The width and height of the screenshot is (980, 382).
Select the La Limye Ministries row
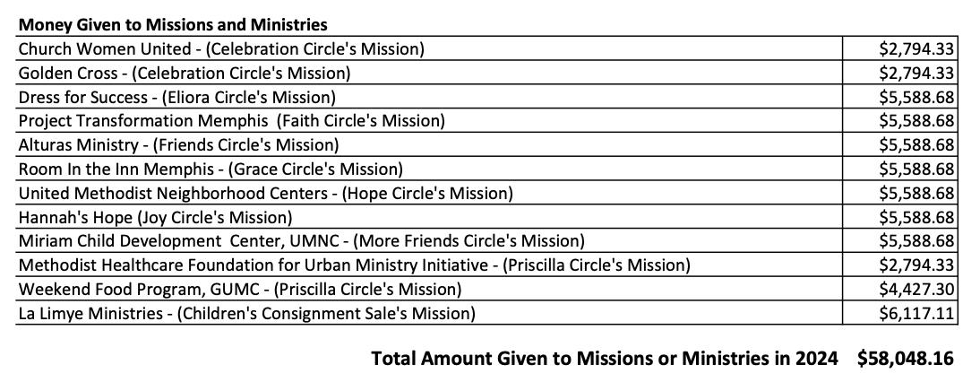pos(246,313)
